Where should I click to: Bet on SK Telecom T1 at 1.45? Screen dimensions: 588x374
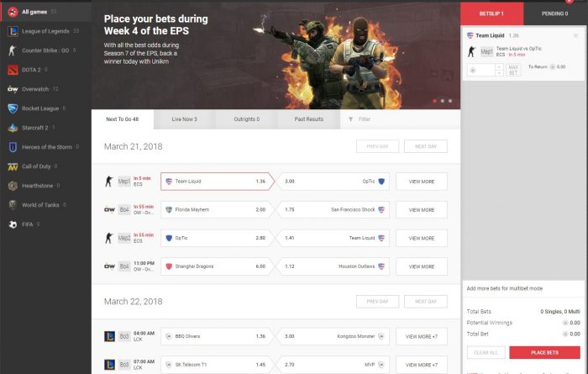click(x=217, y=364)
